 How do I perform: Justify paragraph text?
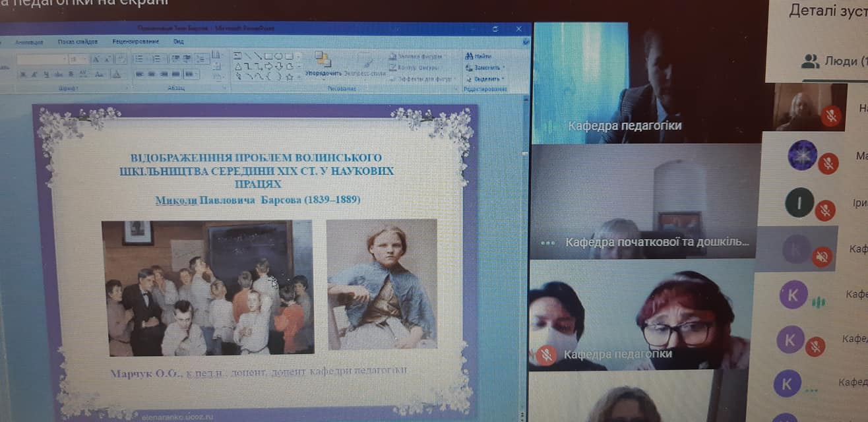175,75
